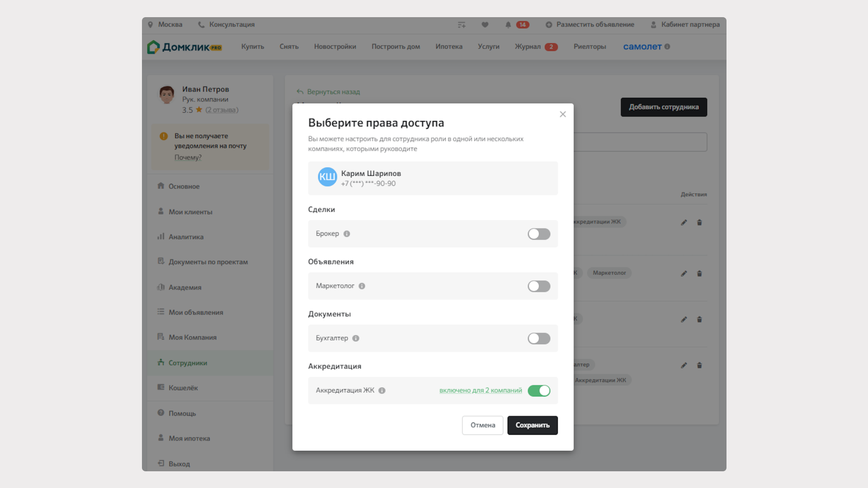The height and width of the screenshot is (488, 868).
Task: Delete the employee row with Маркетолог tag
Action: pyautogui.click(x=699, y=273)
